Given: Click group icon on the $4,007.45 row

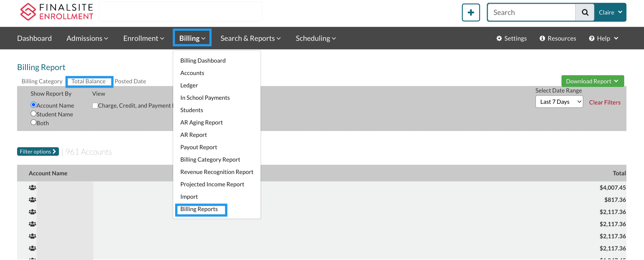Looking at the screenshot, I should click(x=32, y=188).
